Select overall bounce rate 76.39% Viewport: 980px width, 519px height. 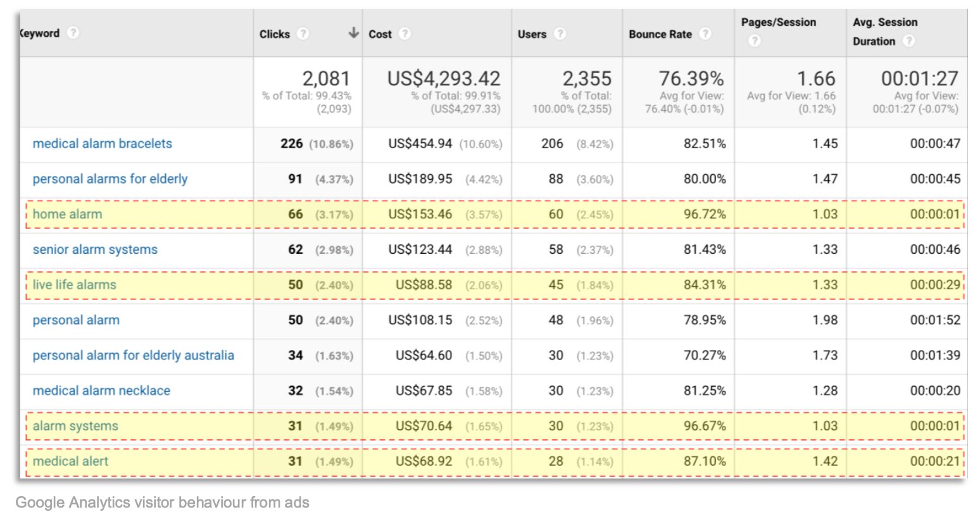click(691, 78)
